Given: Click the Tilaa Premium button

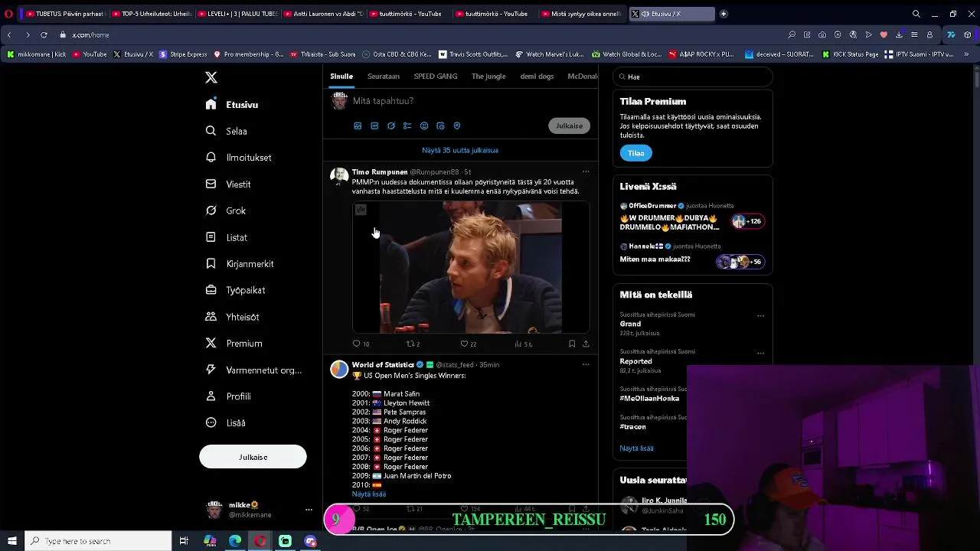Looking at the screenshot, I should 635,153.
